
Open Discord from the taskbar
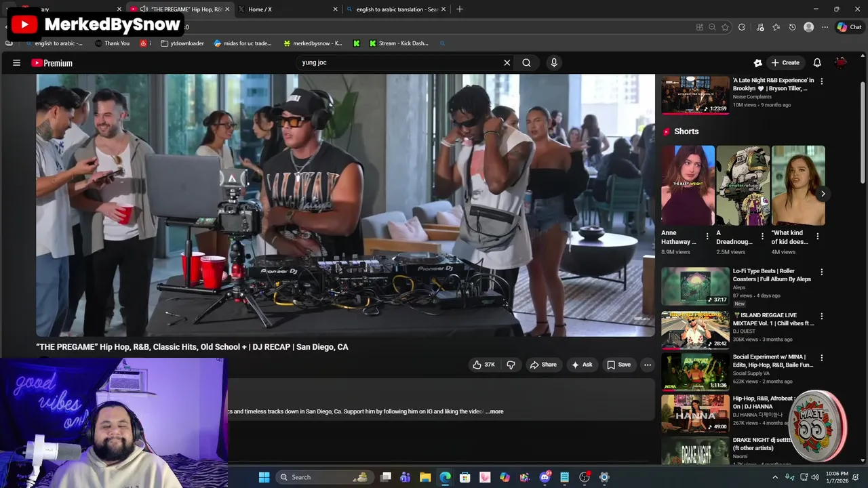pos(545,477)
